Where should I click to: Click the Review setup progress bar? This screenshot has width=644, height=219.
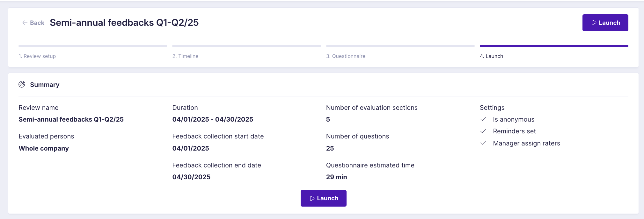click(93, 46)
